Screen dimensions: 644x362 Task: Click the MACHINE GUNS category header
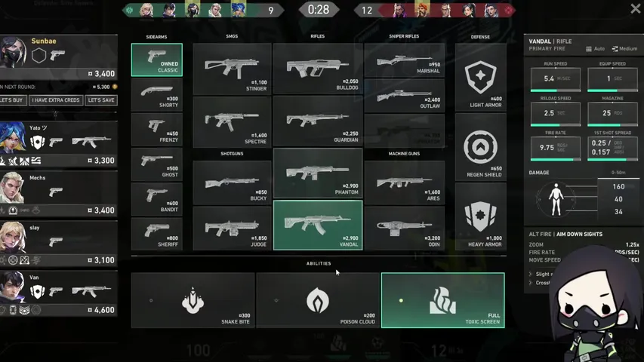(404, 154)
